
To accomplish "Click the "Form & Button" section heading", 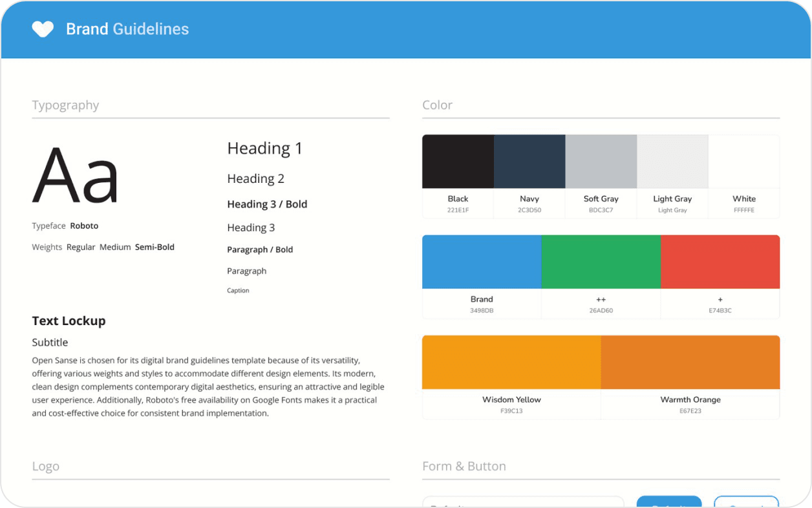I will tap(464, 467).
